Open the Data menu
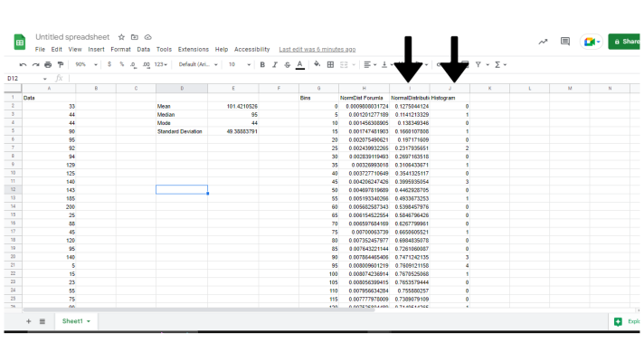 pyautogui.click(x=143, y=49)
